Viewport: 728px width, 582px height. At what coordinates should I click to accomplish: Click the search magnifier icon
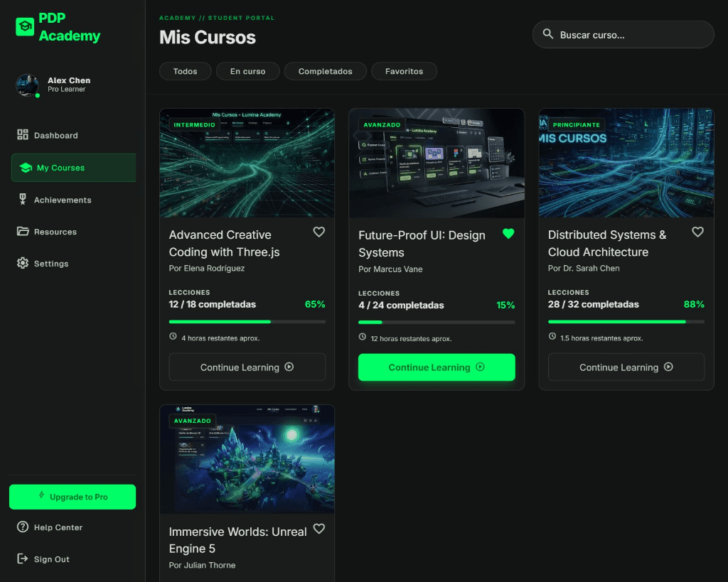548,34
